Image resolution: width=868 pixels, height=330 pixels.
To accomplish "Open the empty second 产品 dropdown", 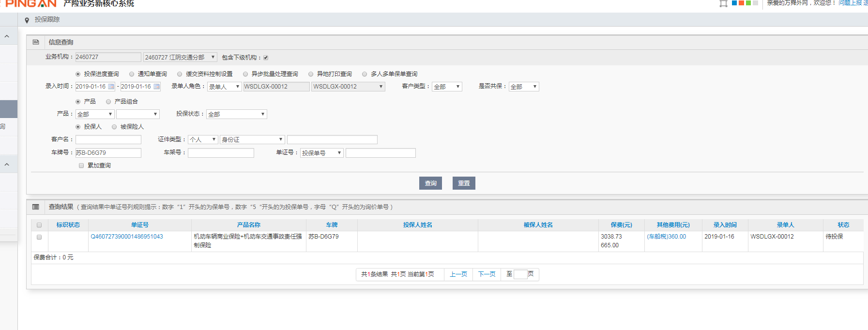I will point(138,114).
